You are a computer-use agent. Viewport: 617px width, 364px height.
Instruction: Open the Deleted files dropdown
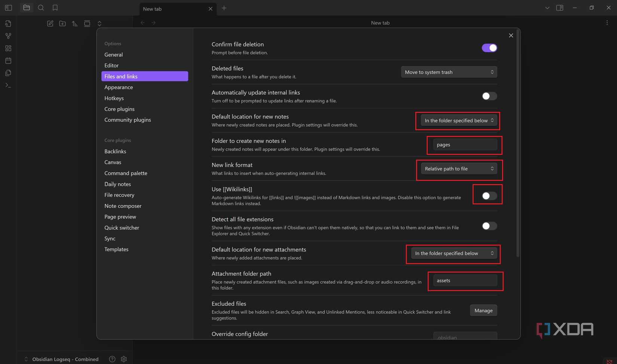tap(448, 72)
